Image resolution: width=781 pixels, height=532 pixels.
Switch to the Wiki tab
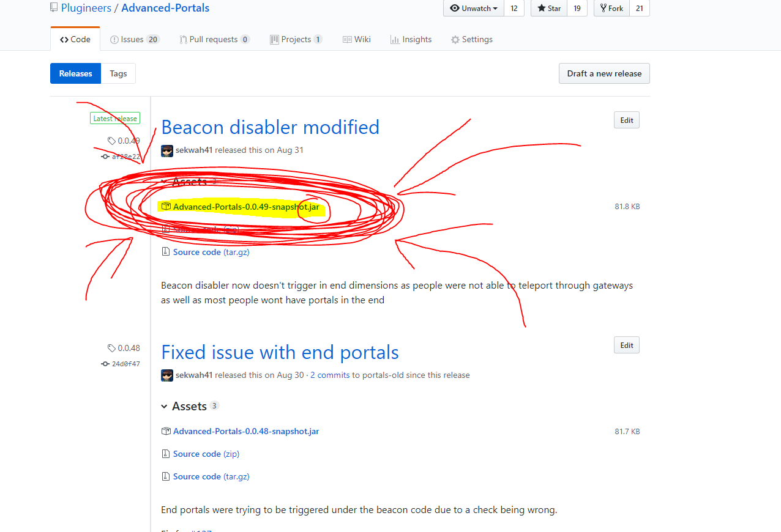(x=356, y=39)
